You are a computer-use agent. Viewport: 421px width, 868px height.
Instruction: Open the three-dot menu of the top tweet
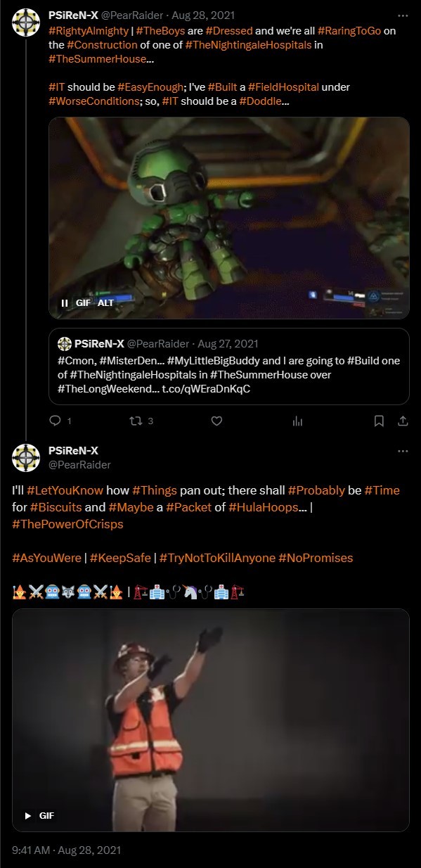tap(403, 15)
